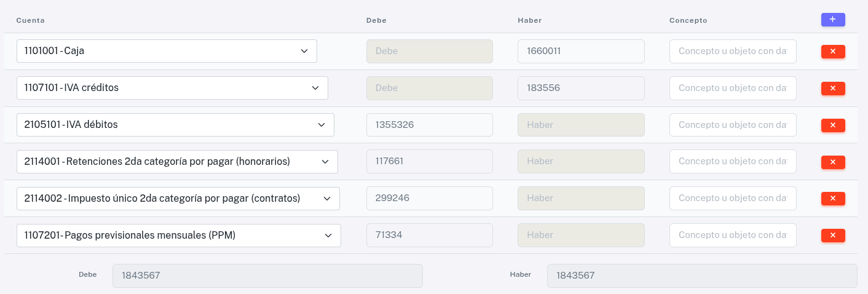Delete the IVA débitos entry row
The width and height of the screenshot is (868, 294).
pos(833,125)
